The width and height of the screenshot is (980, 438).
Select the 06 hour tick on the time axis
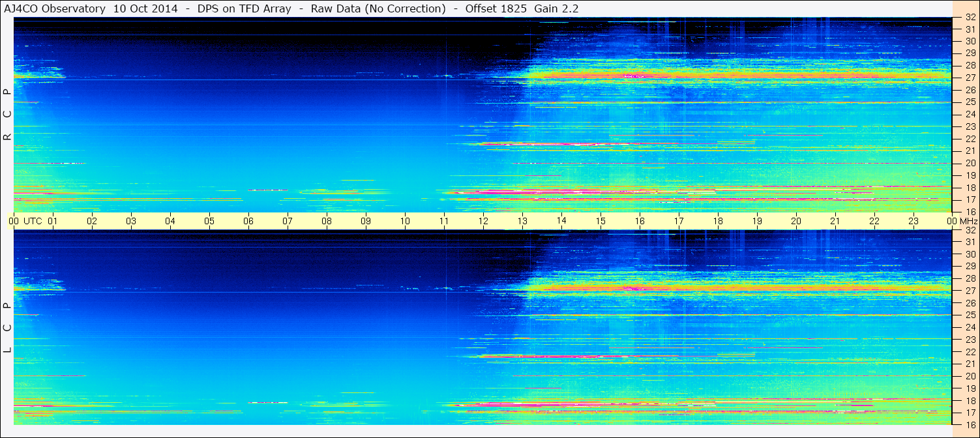pos(248,221)
